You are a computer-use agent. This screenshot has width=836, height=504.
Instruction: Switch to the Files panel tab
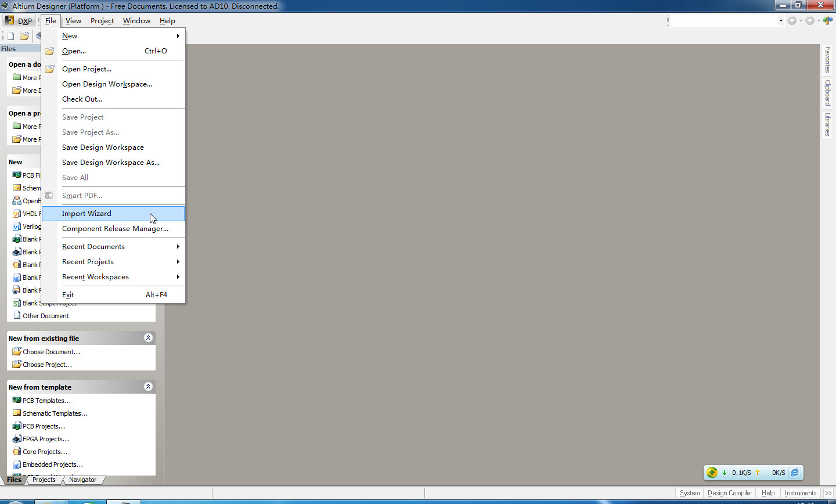point(15,480)
